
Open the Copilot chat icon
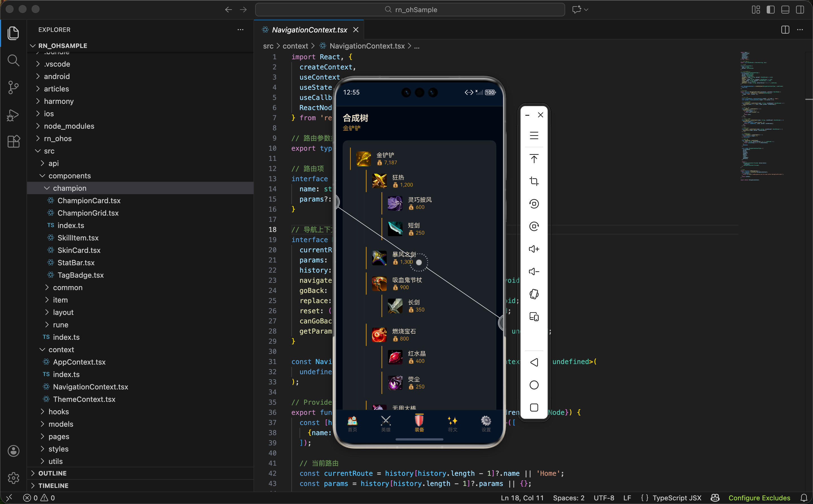[576, 10]
